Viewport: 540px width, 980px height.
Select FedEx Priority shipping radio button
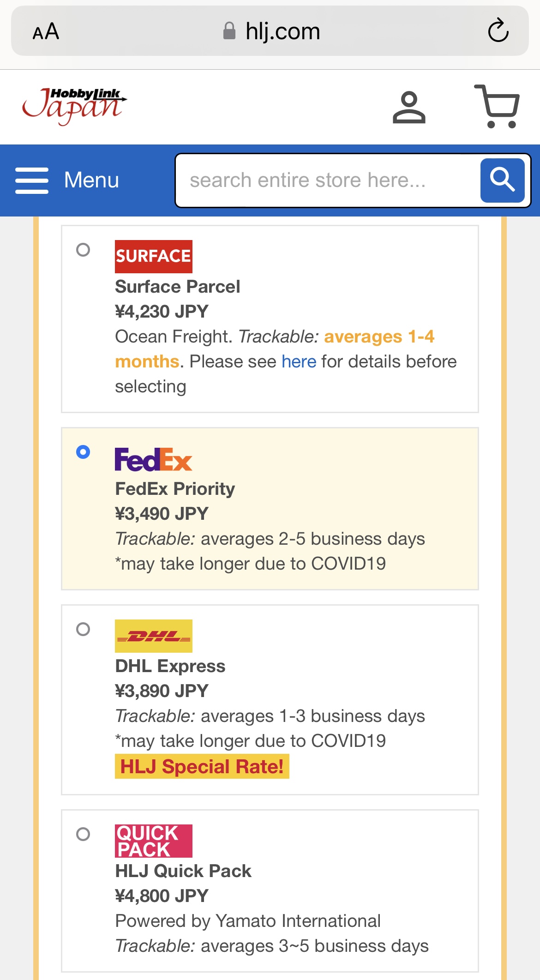[83, 452]
